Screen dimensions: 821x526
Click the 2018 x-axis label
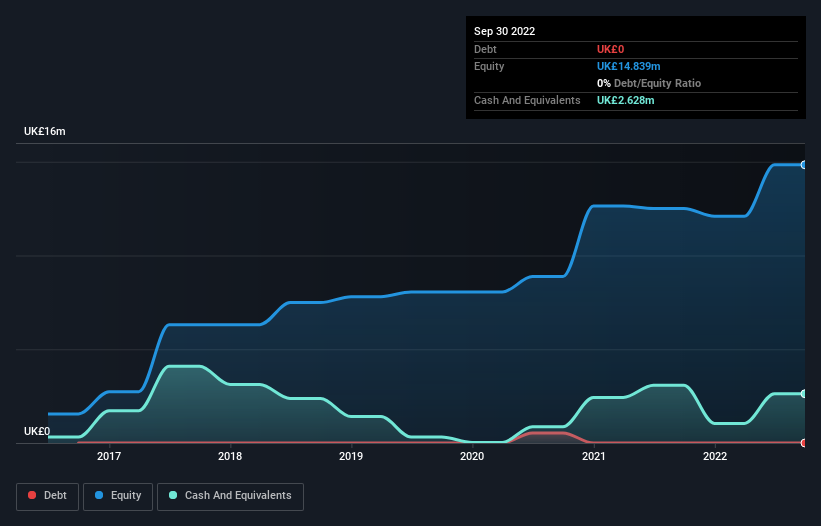pyautogui.click(x=230, y=456)
